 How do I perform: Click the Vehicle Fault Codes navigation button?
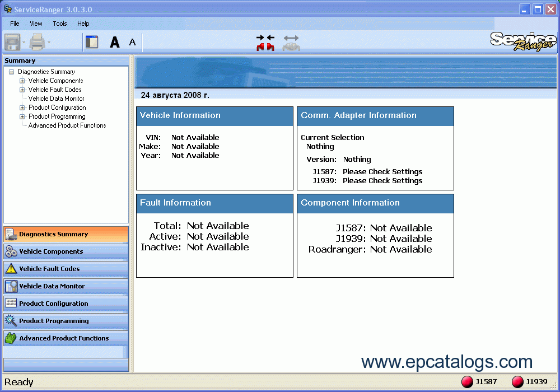(x=66, y=269)
